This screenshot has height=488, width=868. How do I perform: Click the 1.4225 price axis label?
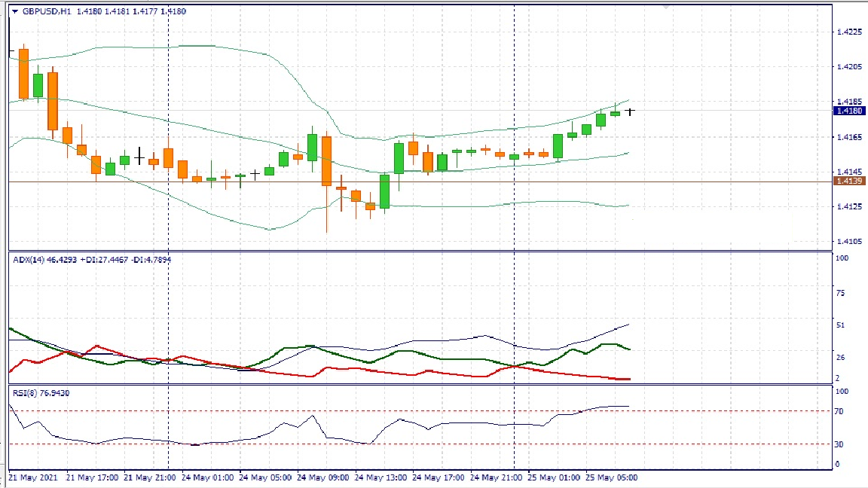coord(849,32)
